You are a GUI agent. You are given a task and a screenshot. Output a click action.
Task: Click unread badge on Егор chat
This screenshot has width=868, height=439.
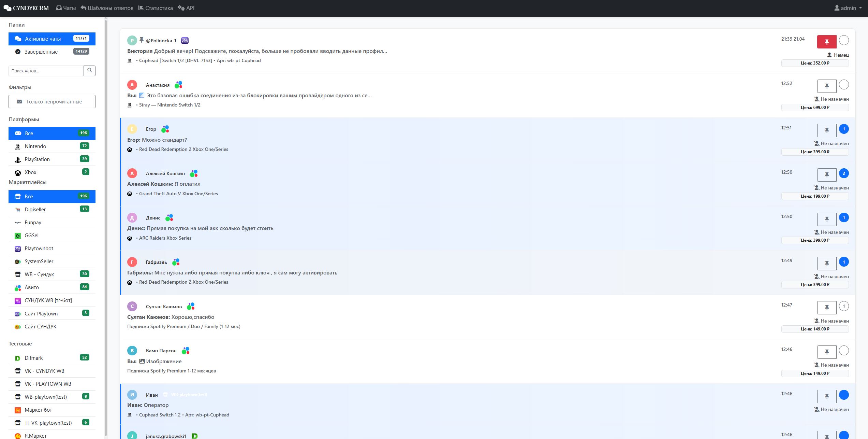[x=844, y=129]
